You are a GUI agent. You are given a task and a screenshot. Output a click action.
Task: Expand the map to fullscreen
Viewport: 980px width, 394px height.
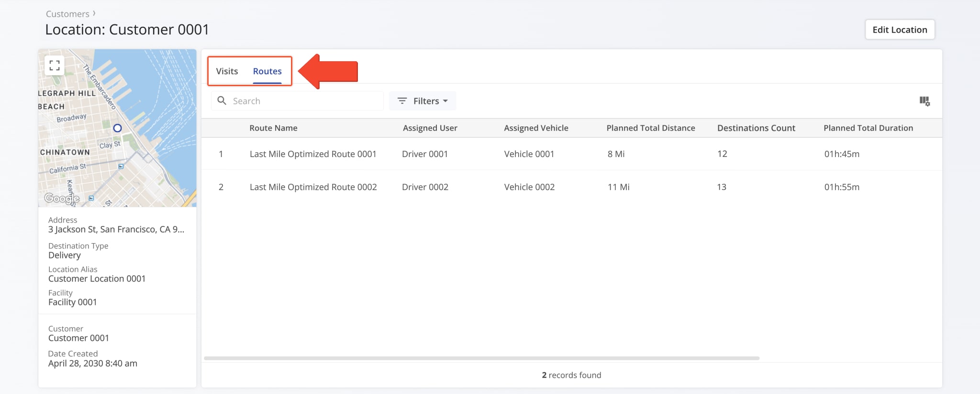[55, 65]
